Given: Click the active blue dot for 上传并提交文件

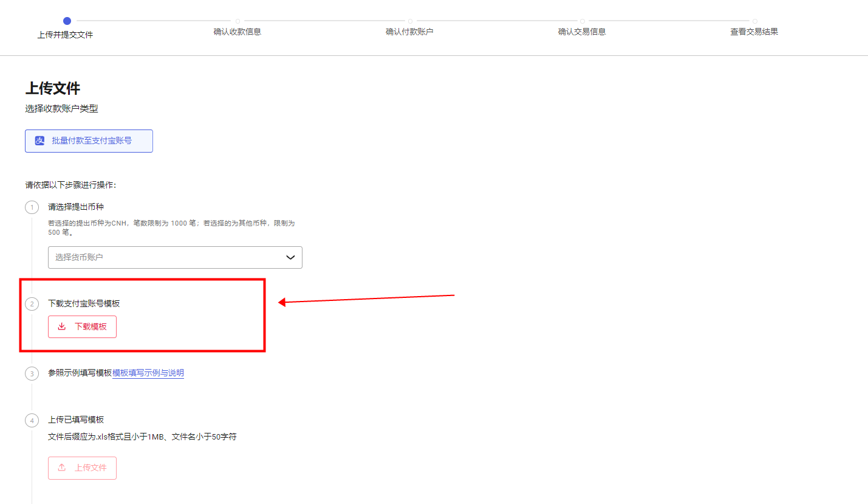Looking at the screenshot, I should (67, 21).
